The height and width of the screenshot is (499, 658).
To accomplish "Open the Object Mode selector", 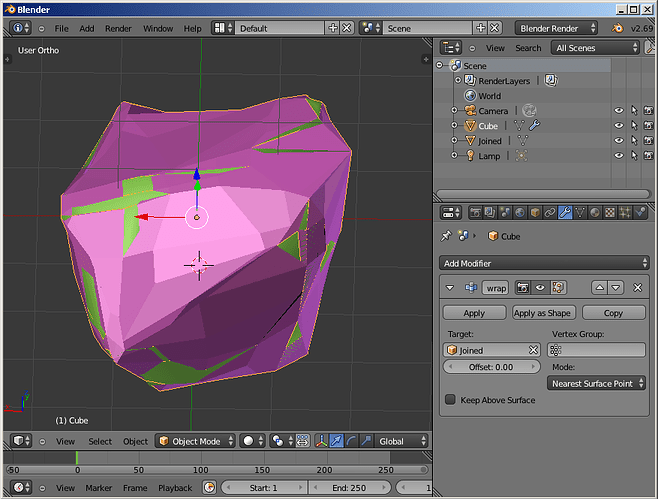I will [x=196, y=441].
